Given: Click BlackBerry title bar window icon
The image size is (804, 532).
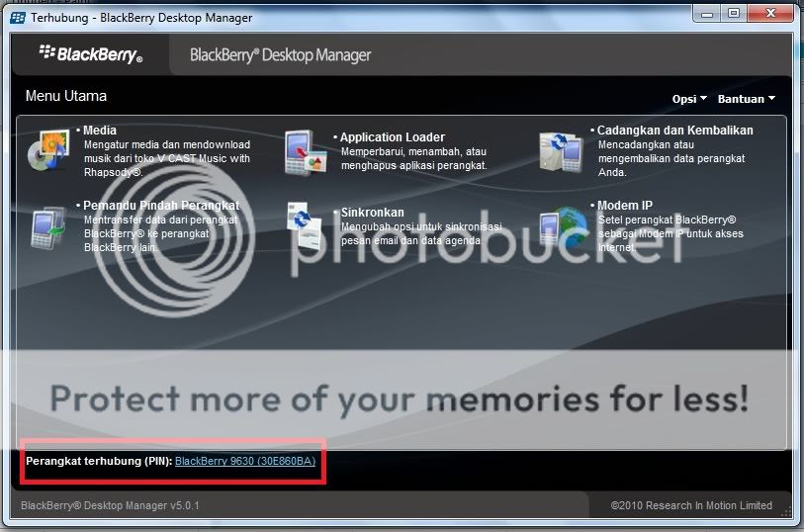Looking at the screenshot, I should [18, 18].
